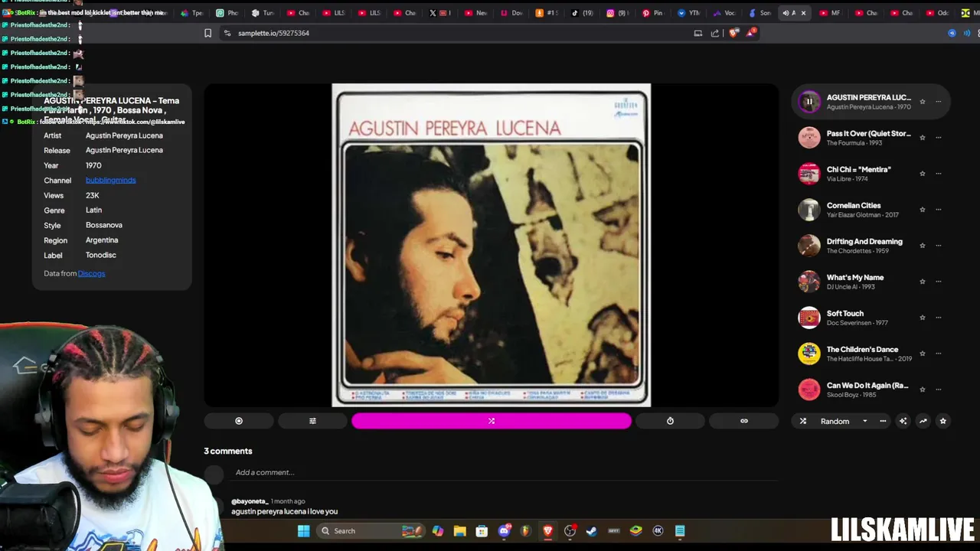980x551 pixels.
Task: Play the Chi Chi = Mentira thumbnail
Action: point(808,174)
